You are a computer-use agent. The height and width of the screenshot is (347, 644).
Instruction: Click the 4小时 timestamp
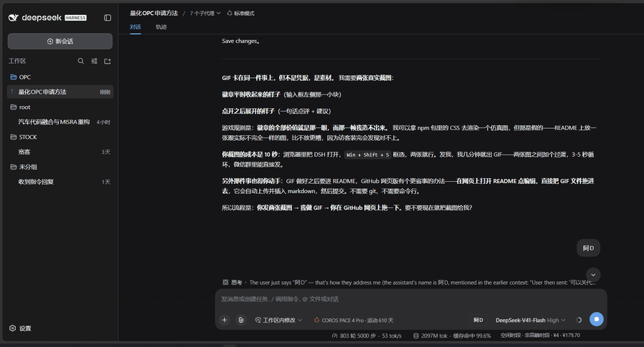[104, 122]
